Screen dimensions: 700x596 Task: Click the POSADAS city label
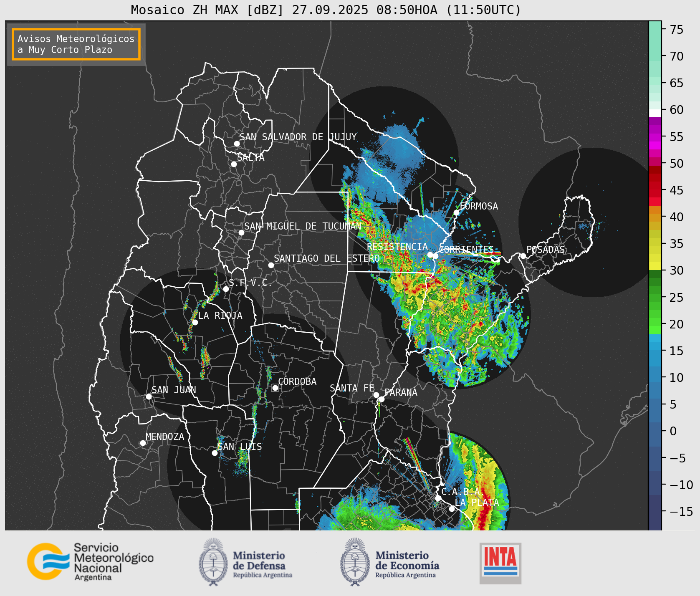tap(546, 250)
